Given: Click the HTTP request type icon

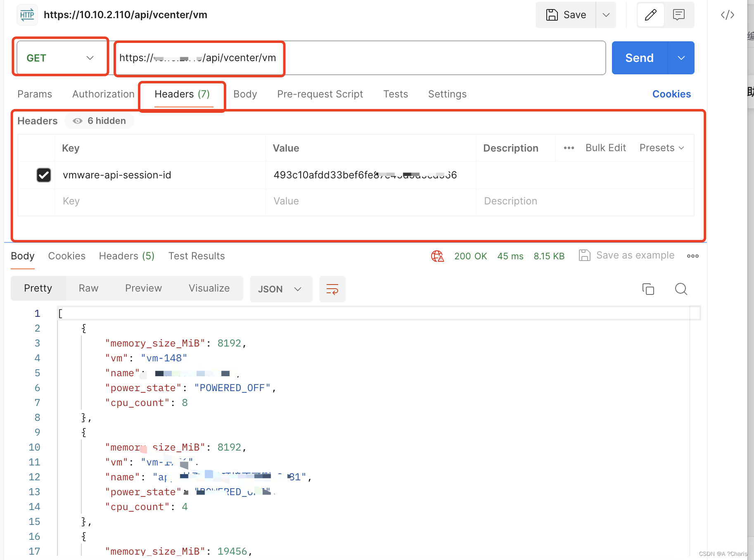Looking at the screenshot, I should coord(27,15).
